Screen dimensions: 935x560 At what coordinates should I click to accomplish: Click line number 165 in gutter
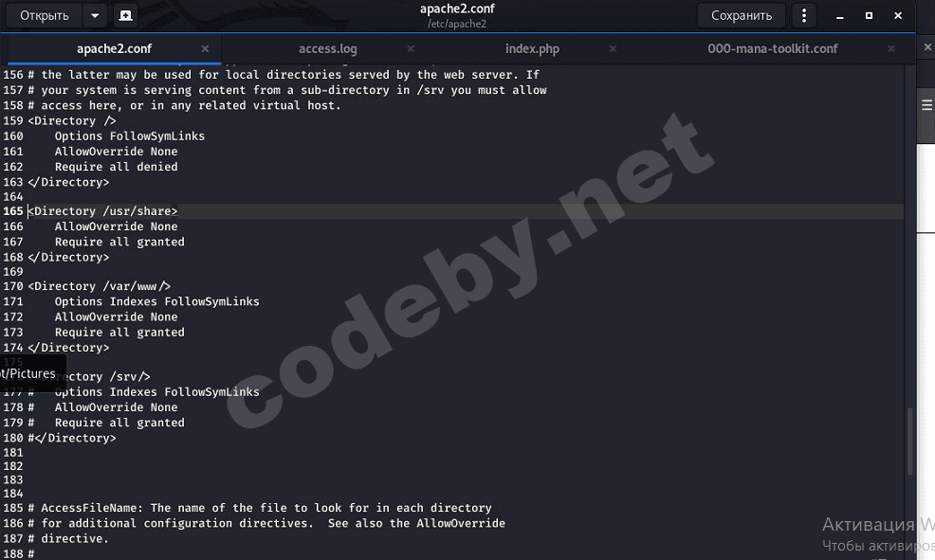coord(12,211)
